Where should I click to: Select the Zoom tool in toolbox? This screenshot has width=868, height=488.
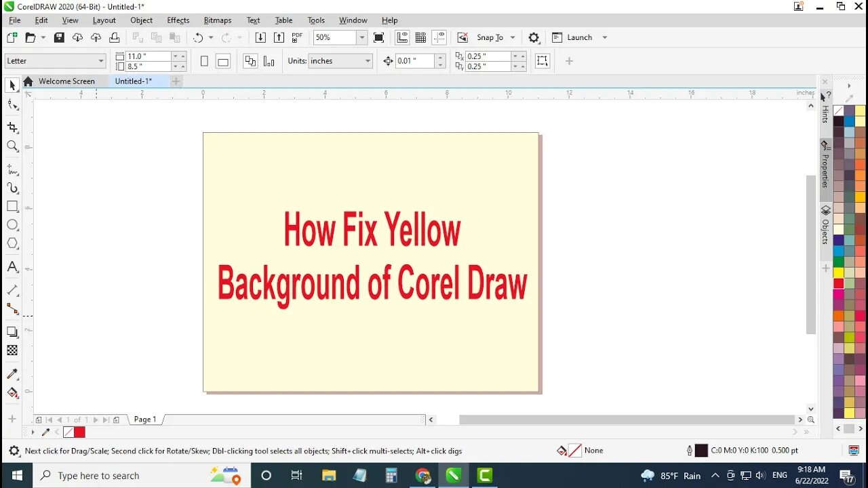tap(12, 146)
